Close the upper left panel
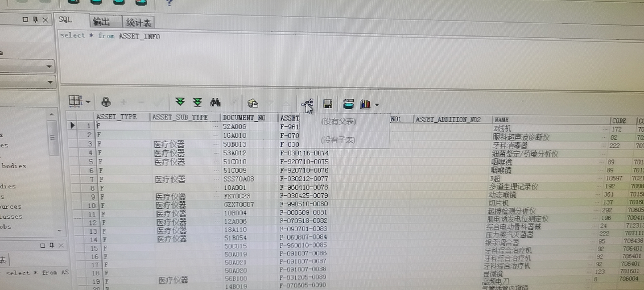644x290 pixels. point(45,20)
